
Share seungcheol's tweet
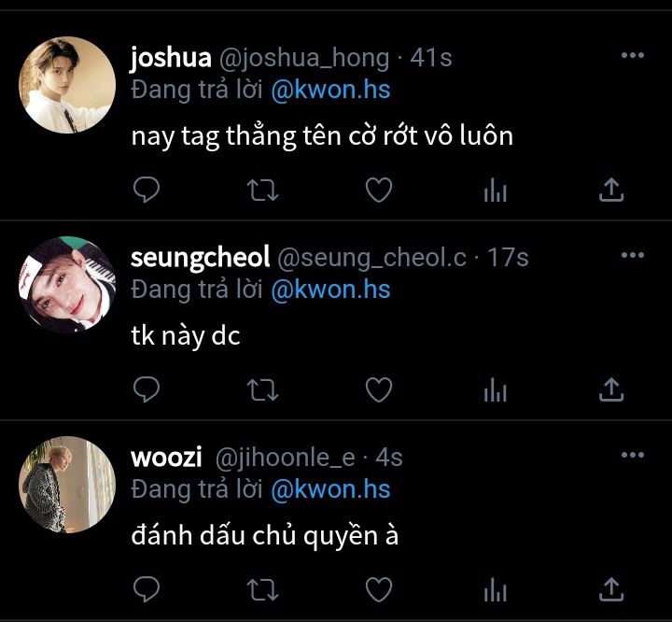pyautogui.click(x=611, y=389)
